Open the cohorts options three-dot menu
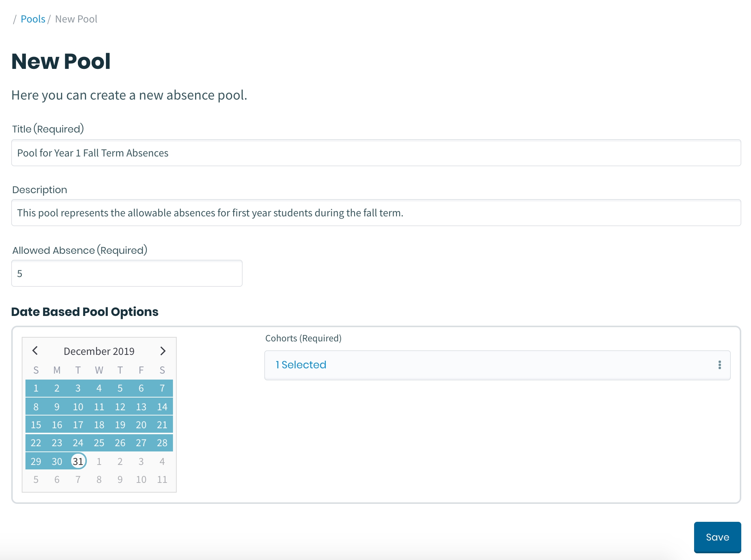Screen dimensions: 751x560 tap(720, 365)
